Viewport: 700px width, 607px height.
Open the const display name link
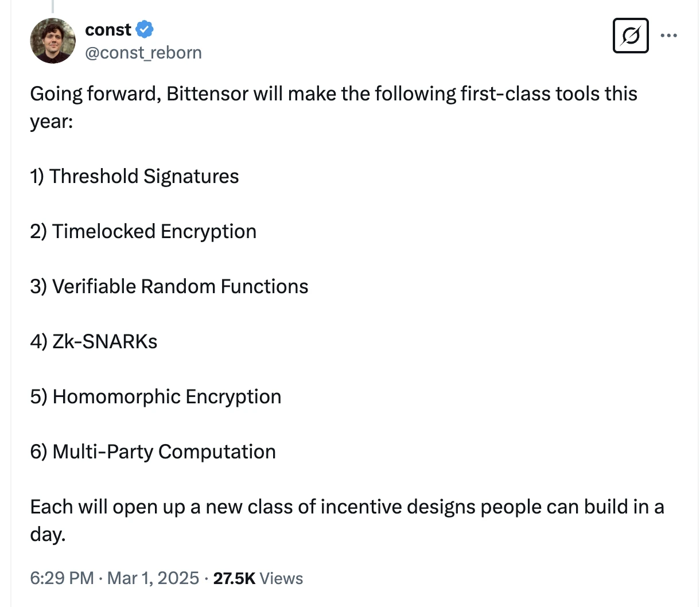tap(108, 29)
